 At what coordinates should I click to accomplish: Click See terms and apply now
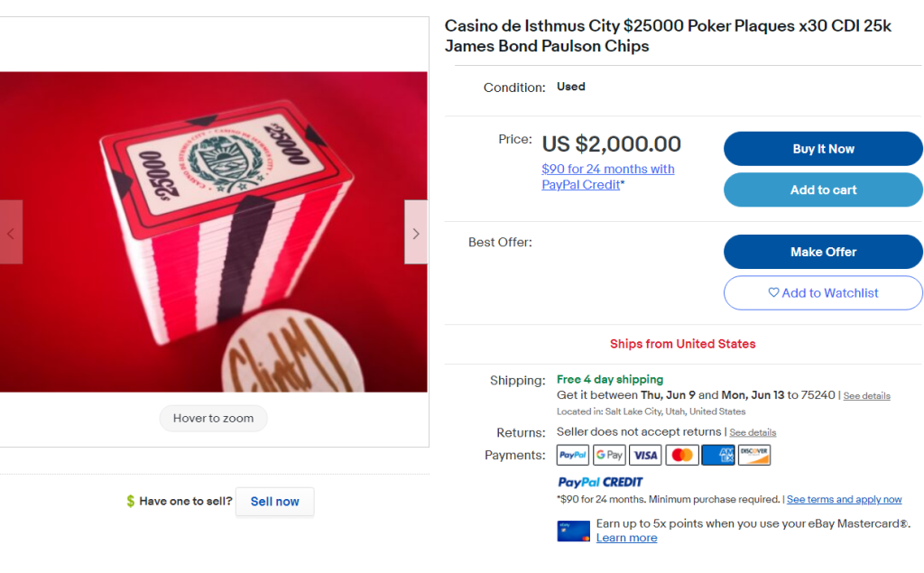[x=844, y=499]
